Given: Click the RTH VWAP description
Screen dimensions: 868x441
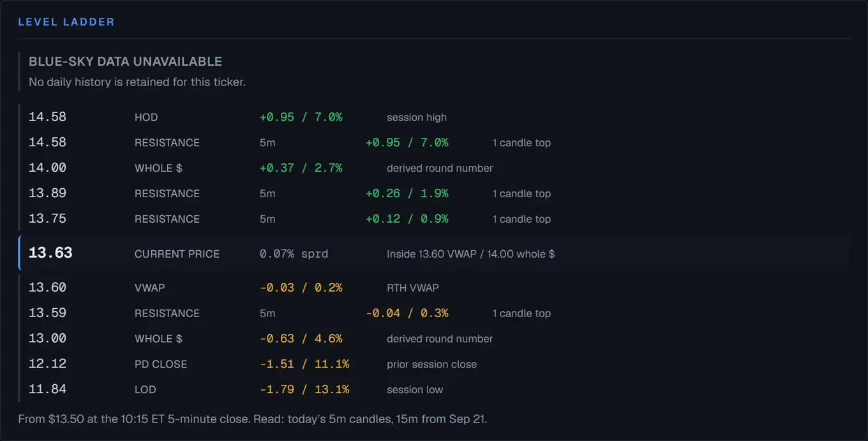Looking at the screenshot, I should [413, 288].
